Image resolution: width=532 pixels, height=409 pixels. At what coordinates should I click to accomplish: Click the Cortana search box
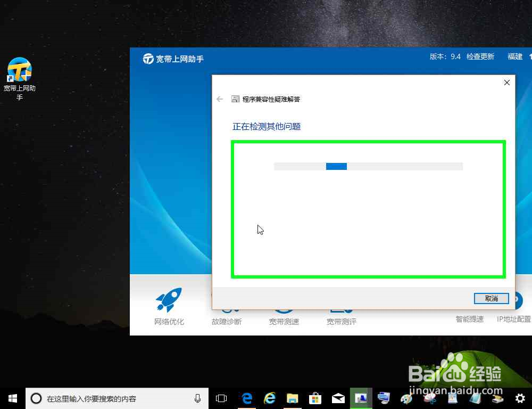117,398
